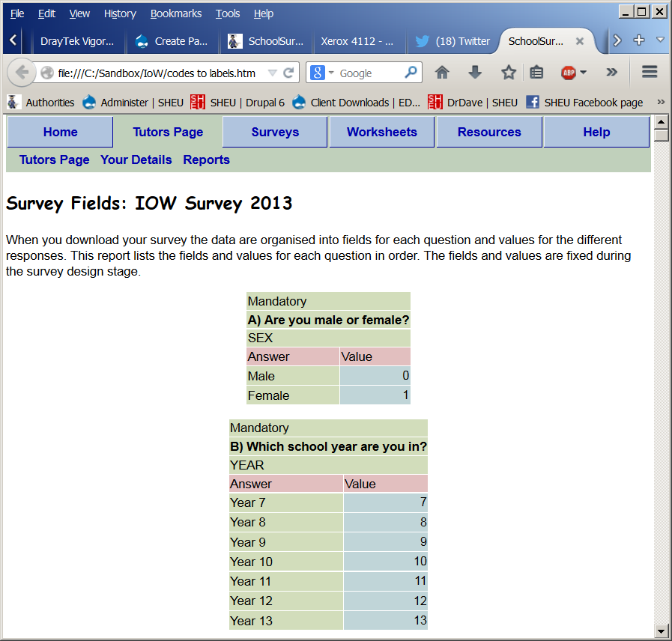
Task: Open the Reports link
Action: 206,160
